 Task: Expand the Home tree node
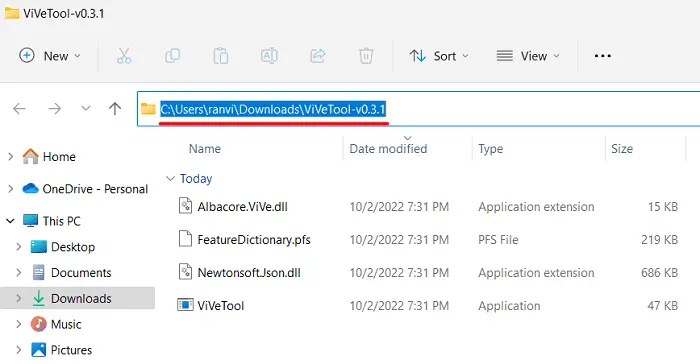(11, 156)
